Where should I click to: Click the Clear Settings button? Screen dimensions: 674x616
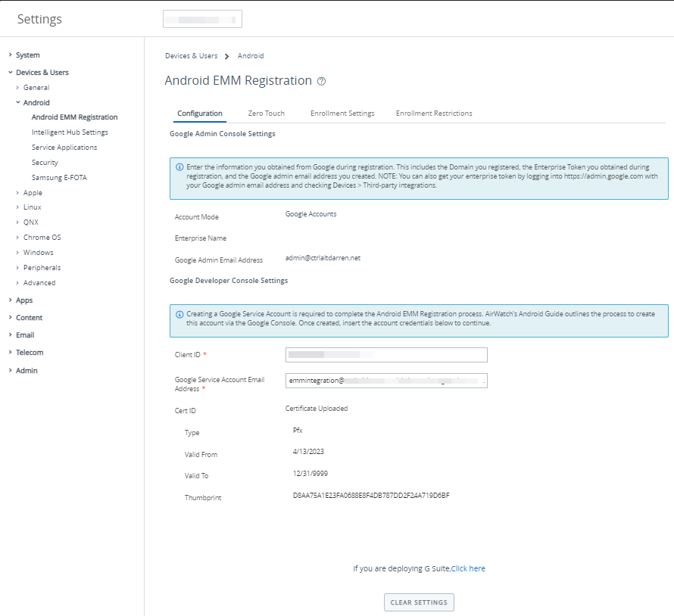click(419, 602)
